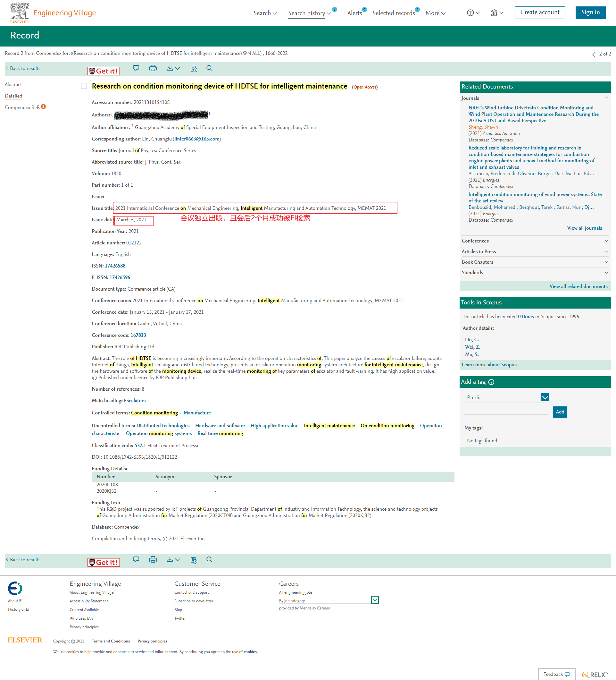The image size is (616, 680).
Task: Click the corresponding author email link
Action: 197,139
